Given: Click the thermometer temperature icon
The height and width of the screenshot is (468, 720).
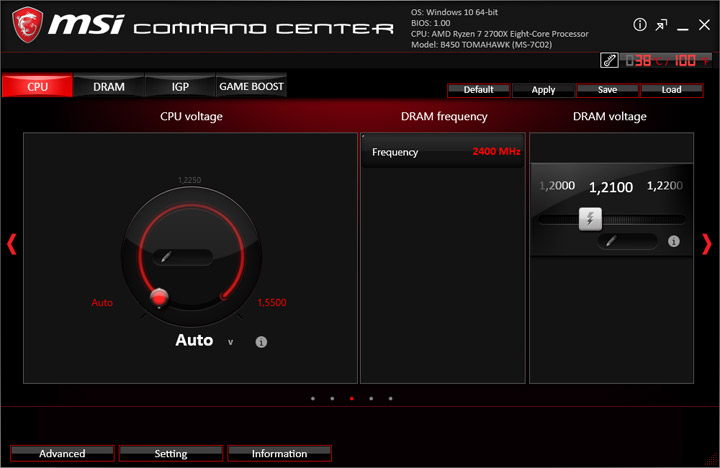Looking at the screenshot, I should (x=609, y=60).
